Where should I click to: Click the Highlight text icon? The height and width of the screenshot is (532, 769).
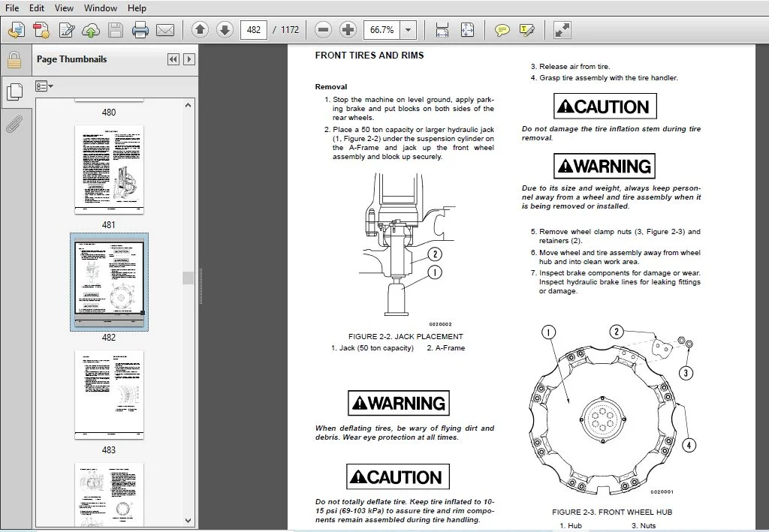click(x=526, y=30)
